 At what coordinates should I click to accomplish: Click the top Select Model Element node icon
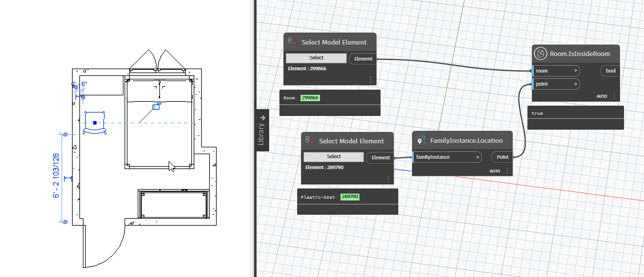coord(292,42)
